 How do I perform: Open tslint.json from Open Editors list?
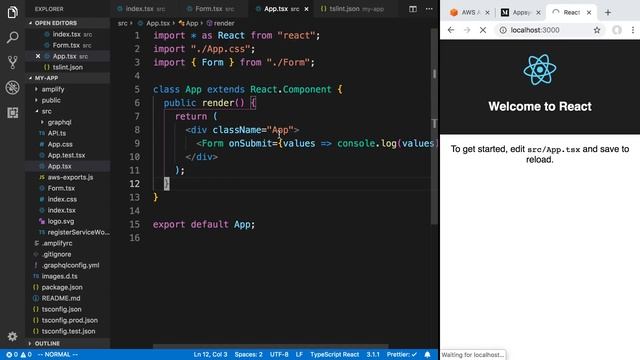coord(68,67)
